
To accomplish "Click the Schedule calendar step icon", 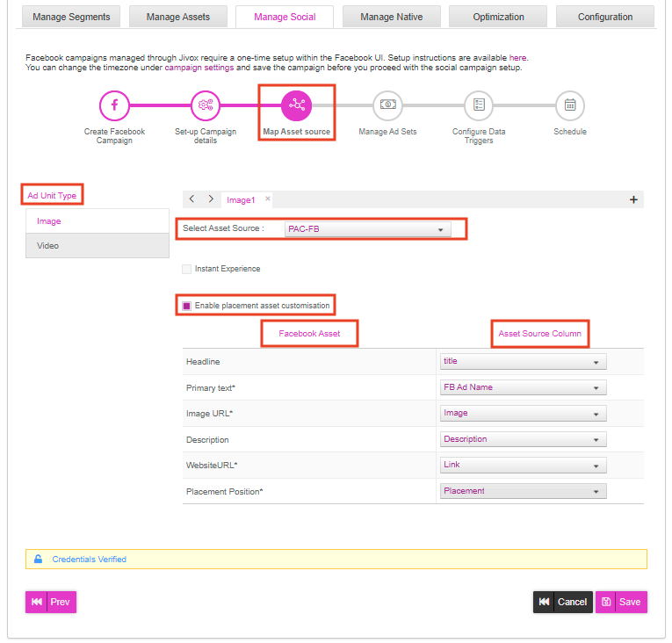I will pyautogui.click(x=569, y=105).
